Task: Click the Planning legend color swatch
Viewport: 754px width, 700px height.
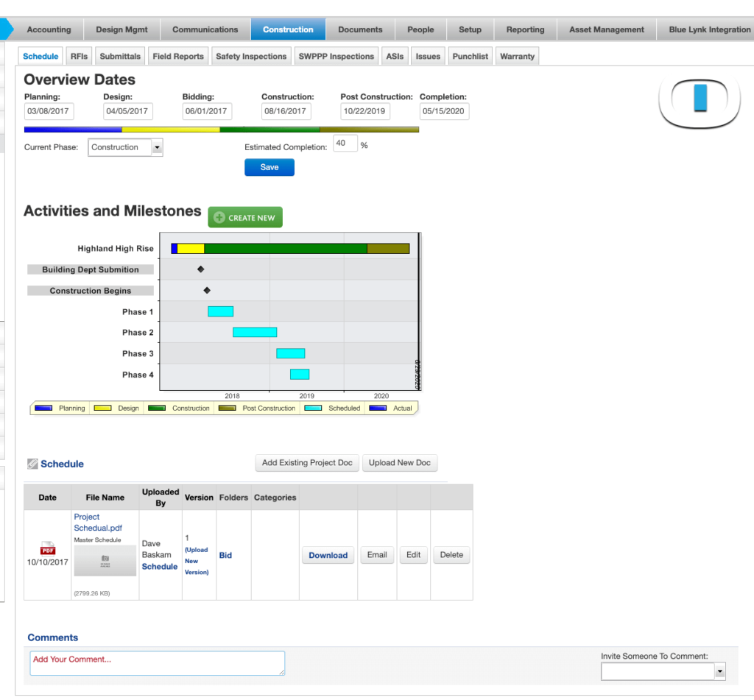Action: tap(43, 409)
